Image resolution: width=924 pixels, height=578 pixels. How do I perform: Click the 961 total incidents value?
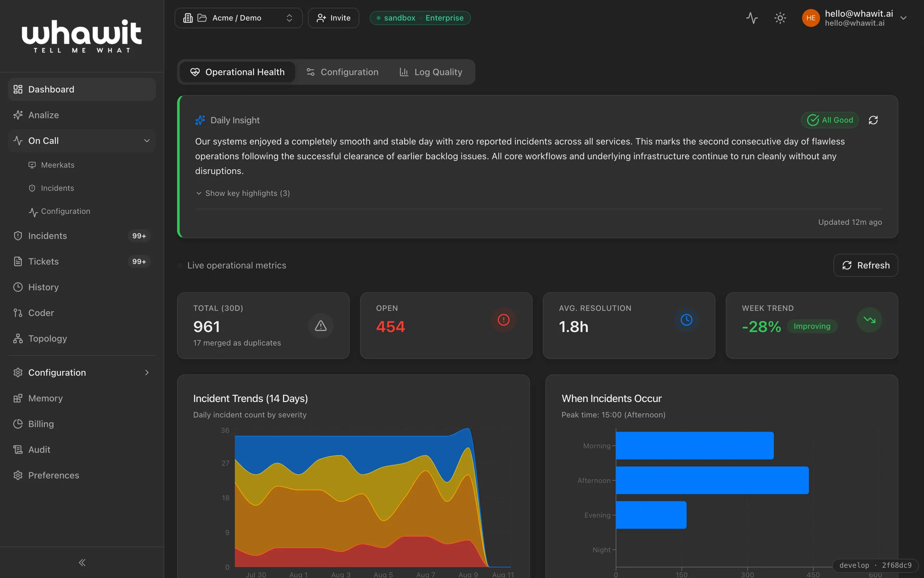click(x=207, y=327)
